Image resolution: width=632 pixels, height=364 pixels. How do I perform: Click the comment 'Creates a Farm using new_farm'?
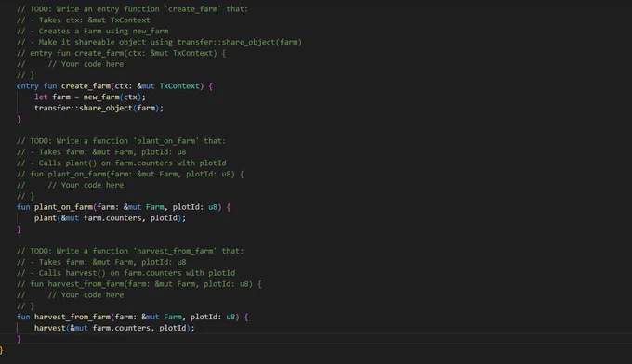point(92,31)
